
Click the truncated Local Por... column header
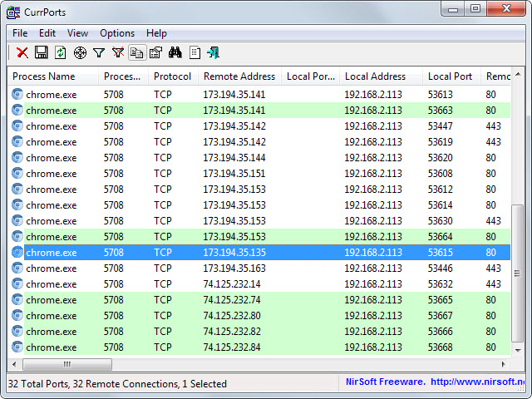point(310,76)
